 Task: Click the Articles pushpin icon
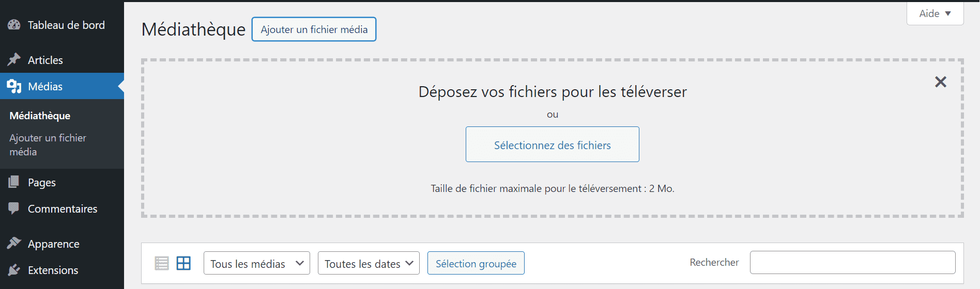point(14,60)
